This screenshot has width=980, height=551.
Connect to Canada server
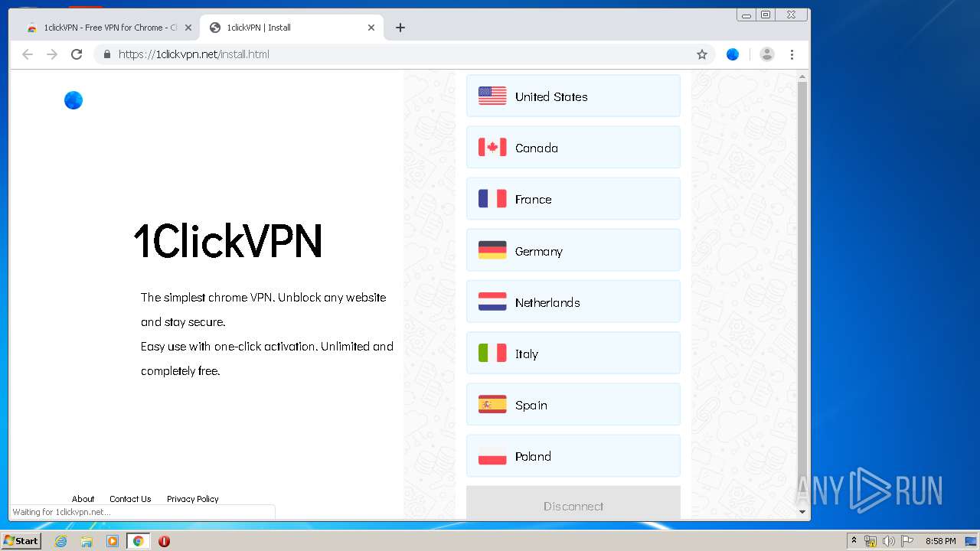click(x=573, y=147)
